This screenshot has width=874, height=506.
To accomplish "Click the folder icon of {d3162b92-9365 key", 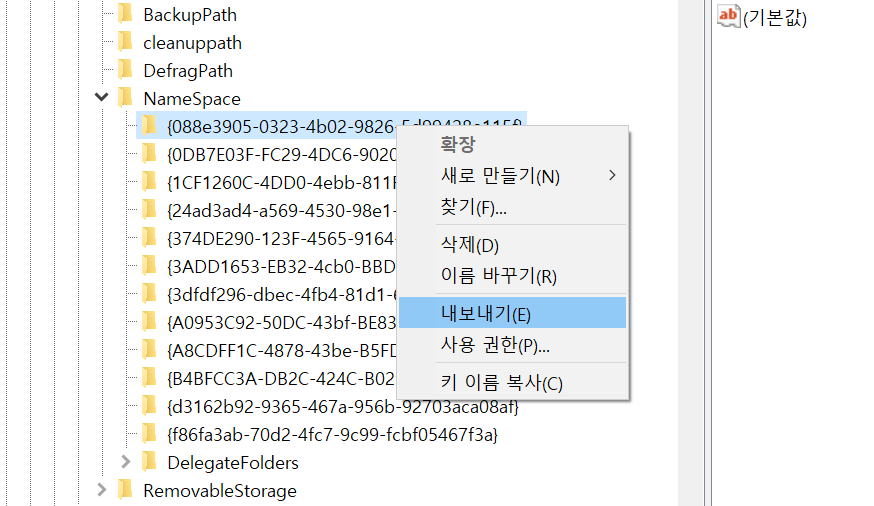I will click(149, 405).
